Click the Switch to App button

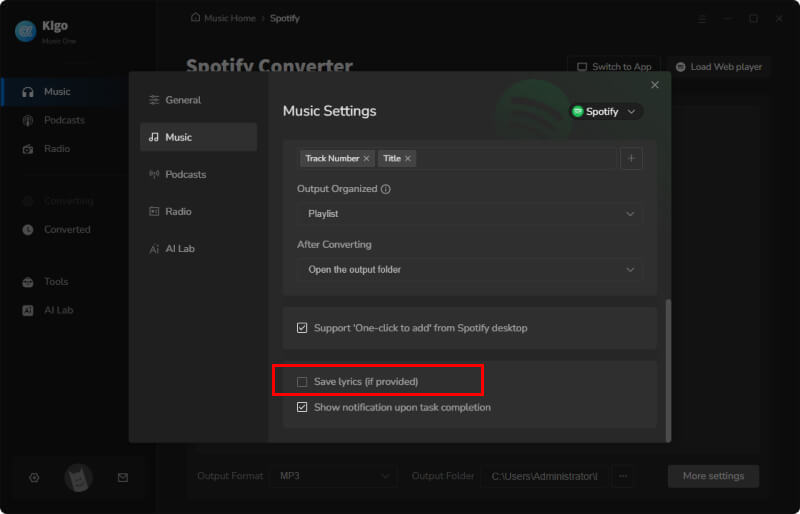[614, 67]
